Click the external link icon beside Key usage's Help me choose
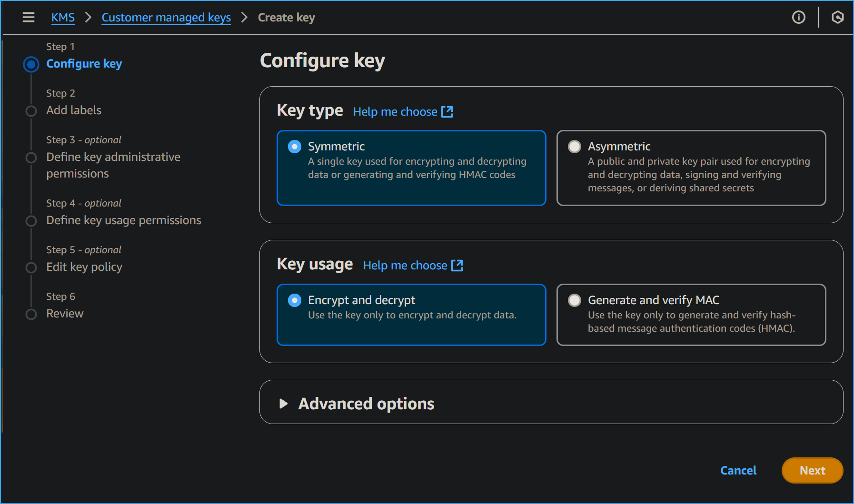The height and width of the screenshot is (504, 854). click(x=457, y=265)
